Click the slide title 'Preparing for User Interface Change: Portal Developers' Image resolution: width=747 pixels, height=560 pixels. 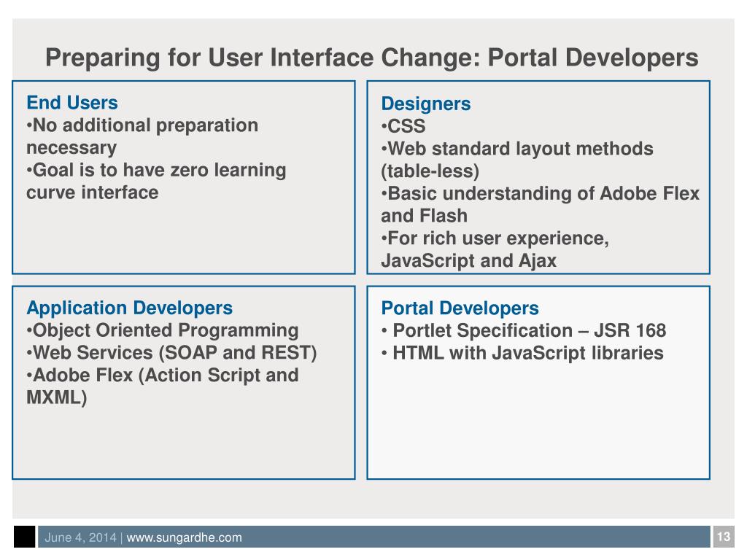pyautogui.click(x=371, y=58)
